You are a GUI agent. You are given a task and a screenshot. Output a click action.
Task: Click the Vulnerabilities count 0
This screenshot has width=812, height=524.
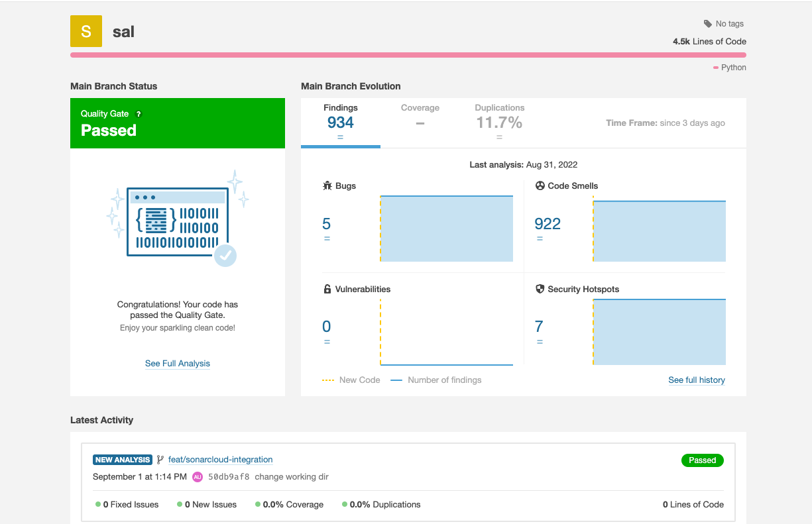click(x=327, y=327)
